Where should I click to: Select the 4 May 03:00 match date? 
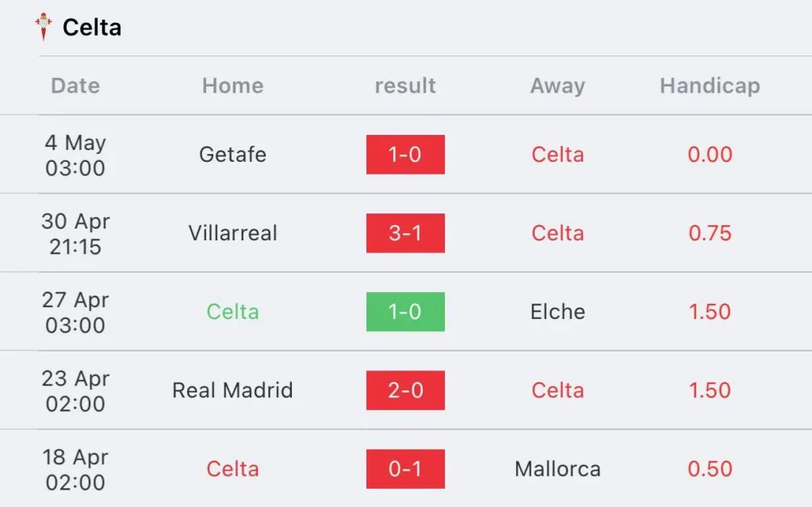click(x=75, y=155)
